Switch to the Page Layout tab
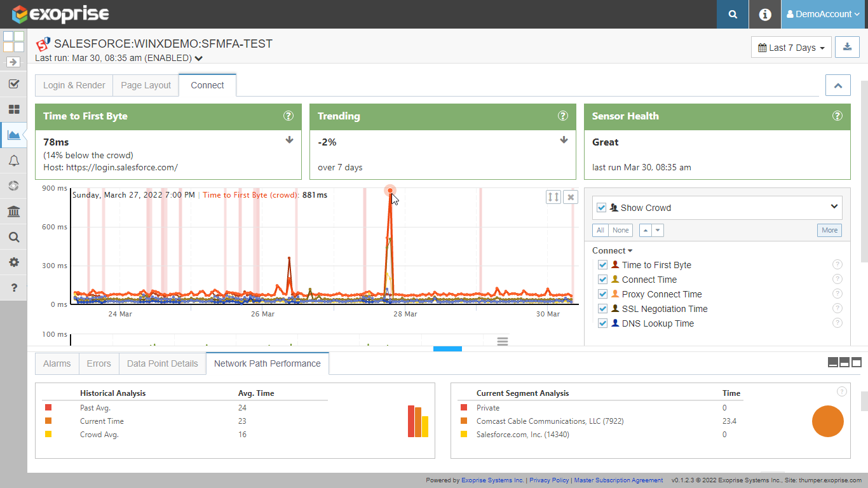 tap(146, 85)
